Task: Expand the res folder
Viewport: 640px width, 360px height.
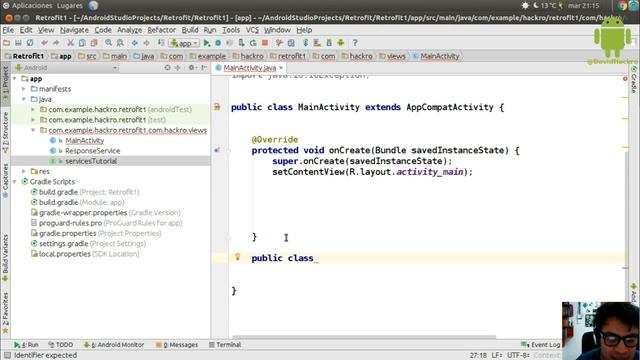Action: [24, 171]
